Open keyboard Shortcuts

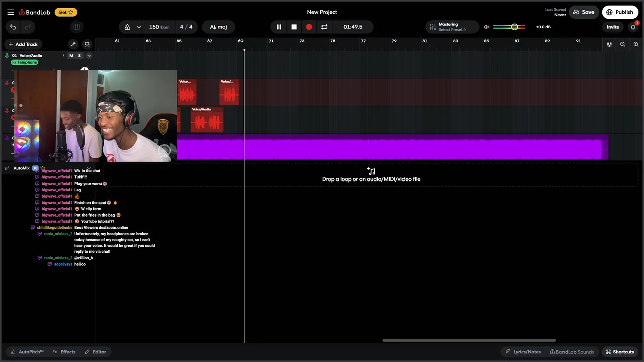620,352
